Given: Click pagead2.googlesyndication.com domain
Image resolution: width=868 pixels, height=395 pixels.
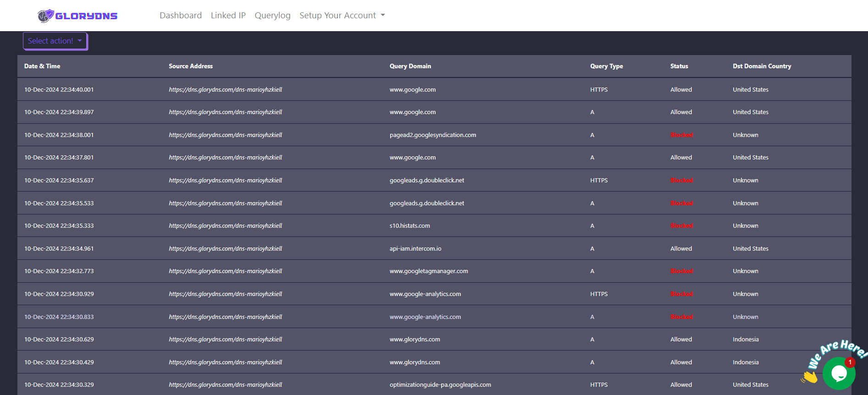Looking at the screenshot, I should click(433, 135).
